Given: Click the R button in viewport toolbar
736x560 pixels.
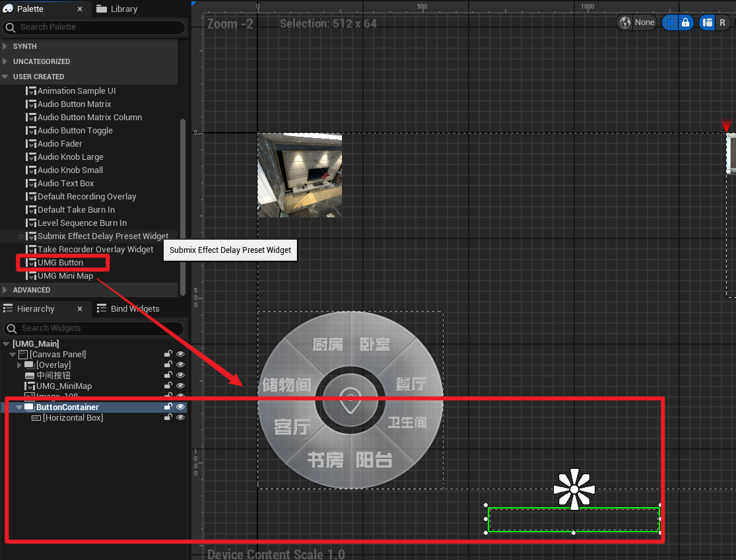Looking at the screenshot, I should (722, 22).
